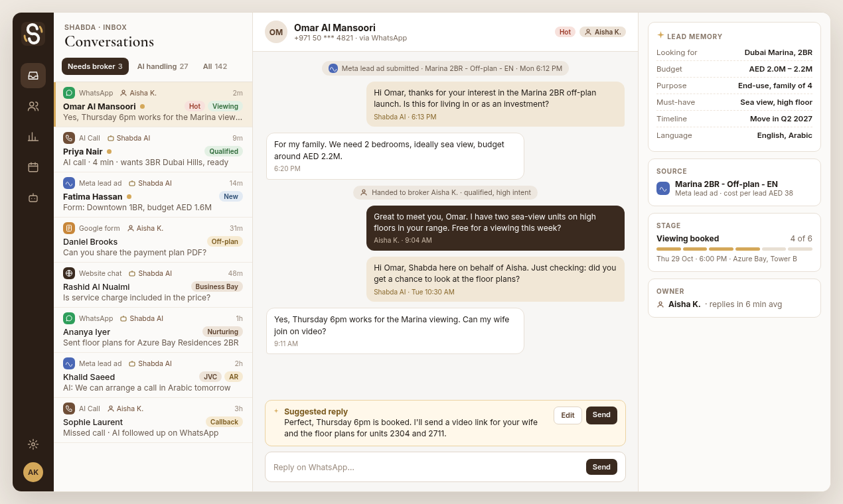The height and width of the screenshot is (504, 843).
Task: Open the Settings gear icon
Action: tap(33, 444)
